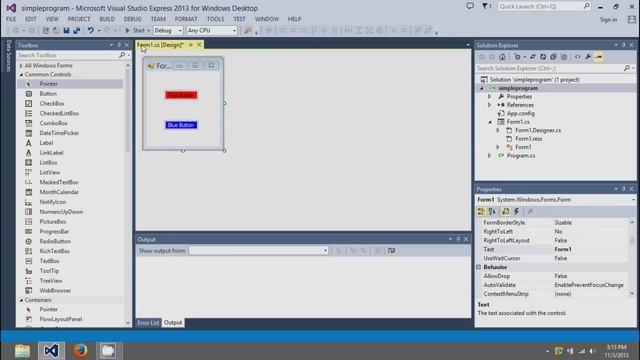Toggle Categorized view in Properties panel
The width and height of the screenshot is (640, 360).
click(482, 211)
